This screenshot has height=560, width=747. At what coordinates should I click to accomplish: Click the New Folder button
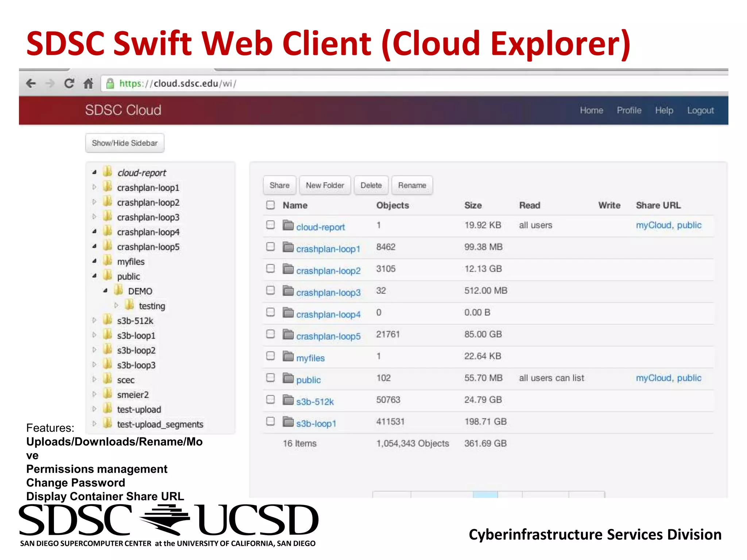pyautogui.click(x=325, y=185)
